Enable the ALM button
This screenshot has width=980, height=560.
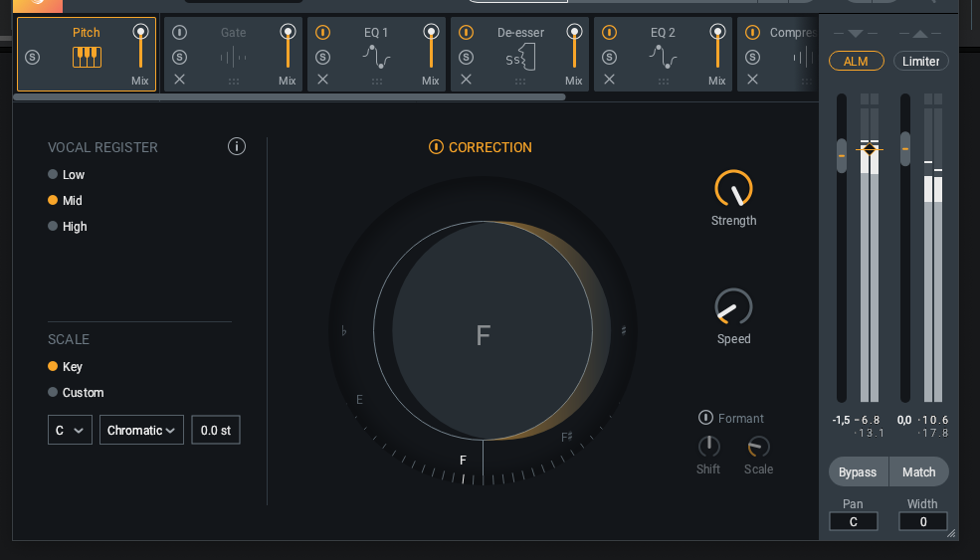(x=857, y=62)
